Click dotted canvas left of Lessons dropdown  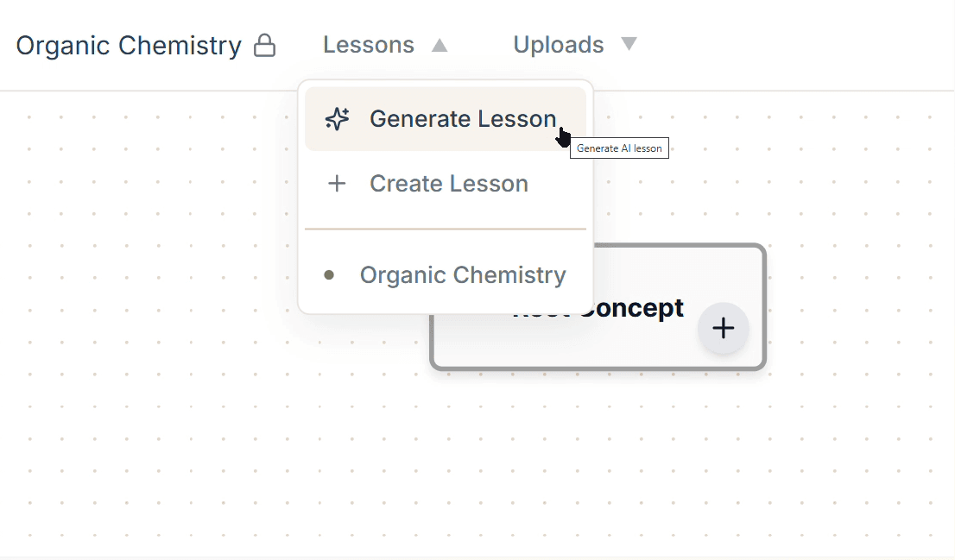click(x=155, y=259)
